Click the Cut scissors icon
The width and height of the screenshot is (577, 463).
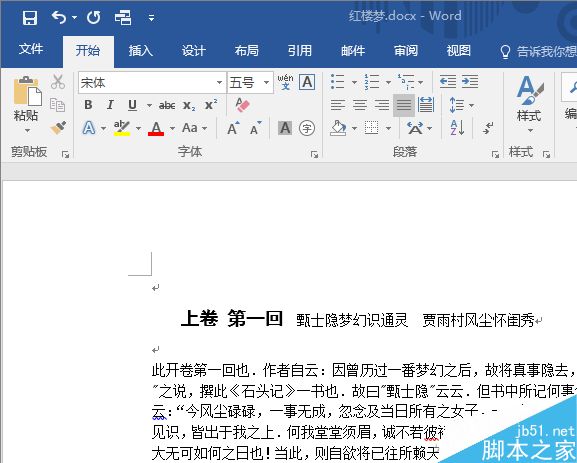(x=58, y=82)
